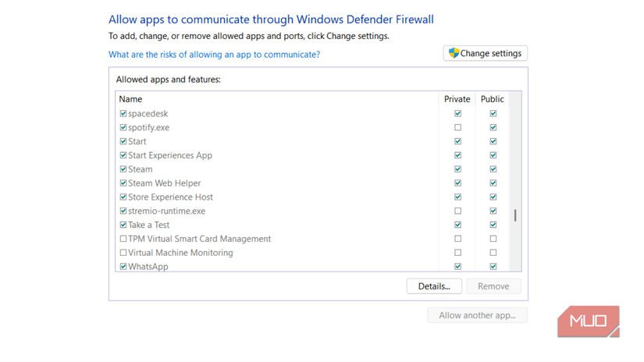Click the Name column header
The image size is (644, 362).
coord(130,99)
